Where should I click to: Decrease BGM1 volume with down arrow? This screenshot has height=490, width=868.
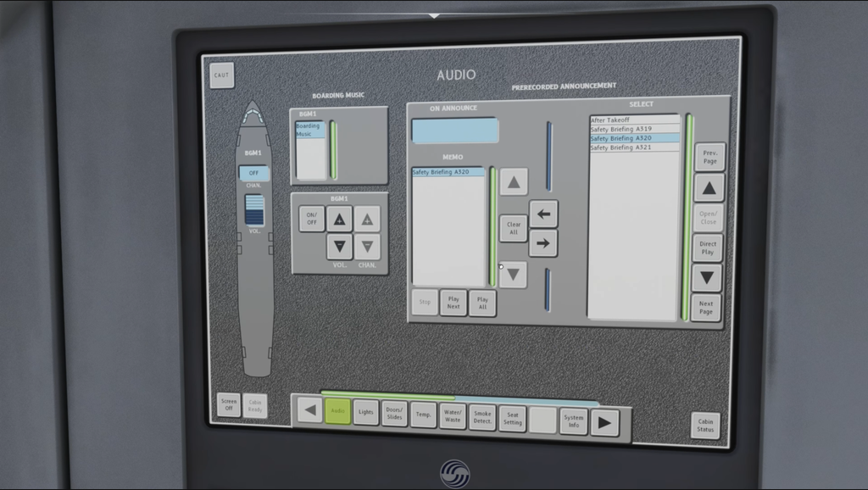pos(339,247)
